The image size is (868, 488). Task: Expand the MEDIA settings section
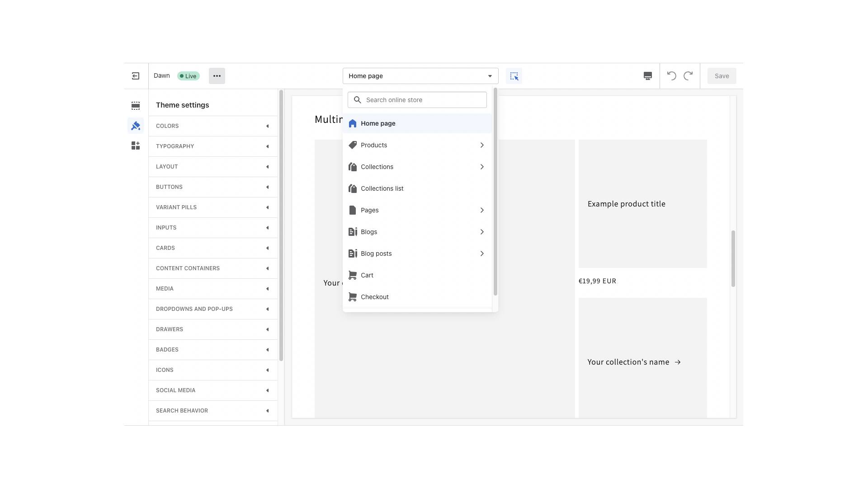(213, 289)
